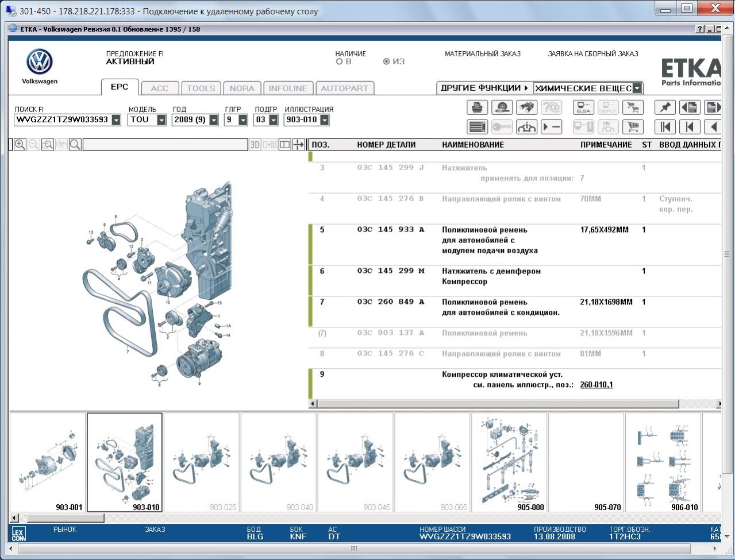
Task: Go to previous page with document-left icon
Action: click(x=690, y=107)
